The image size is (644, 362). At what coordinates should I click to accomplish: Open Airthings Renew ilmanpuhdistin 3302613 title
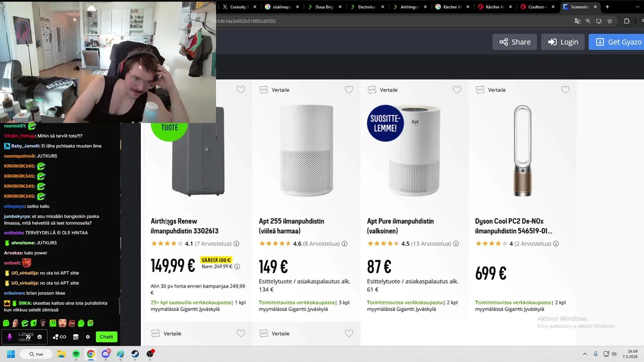185,226
